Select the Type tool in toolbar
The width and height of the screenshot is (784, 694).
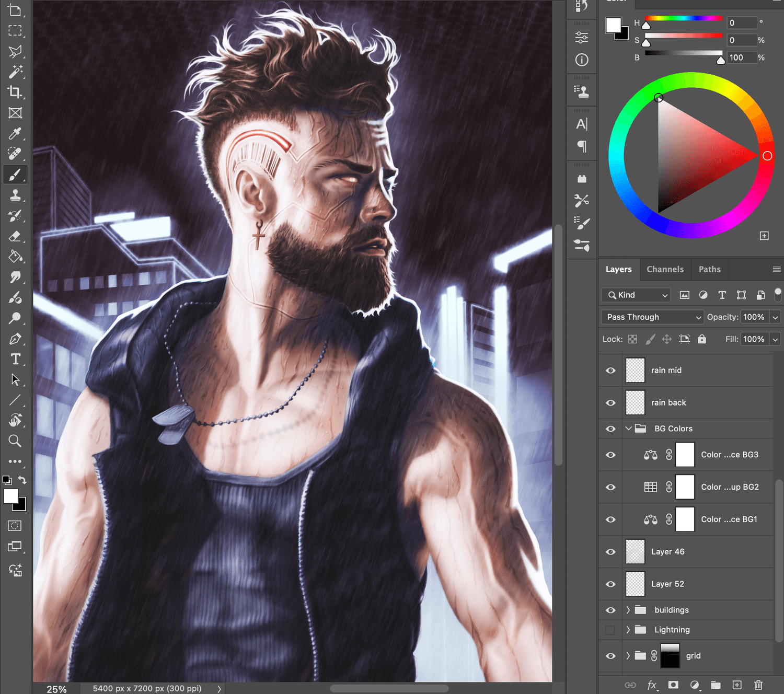15,360
